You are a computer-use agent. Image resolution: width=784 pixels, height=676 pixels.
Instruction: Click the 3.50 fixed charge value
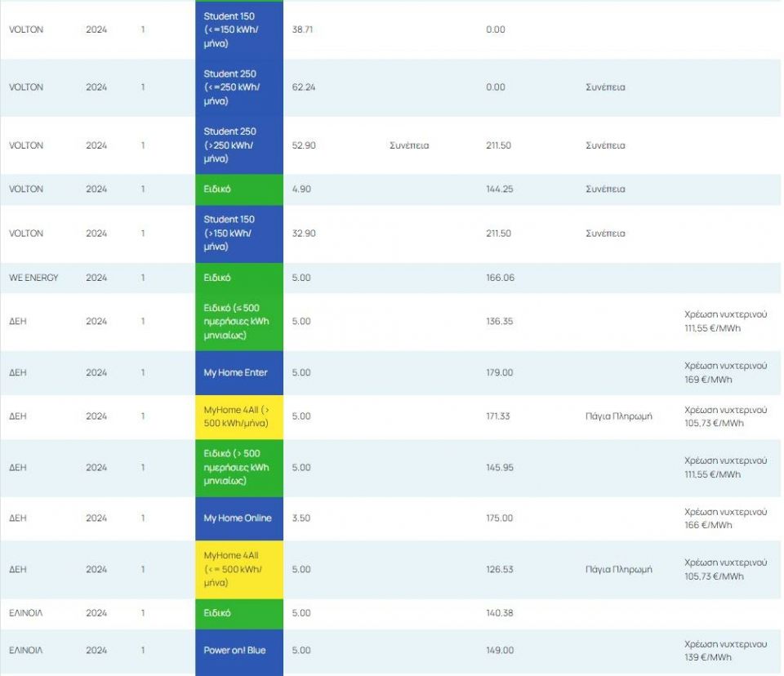click(301, 518)
